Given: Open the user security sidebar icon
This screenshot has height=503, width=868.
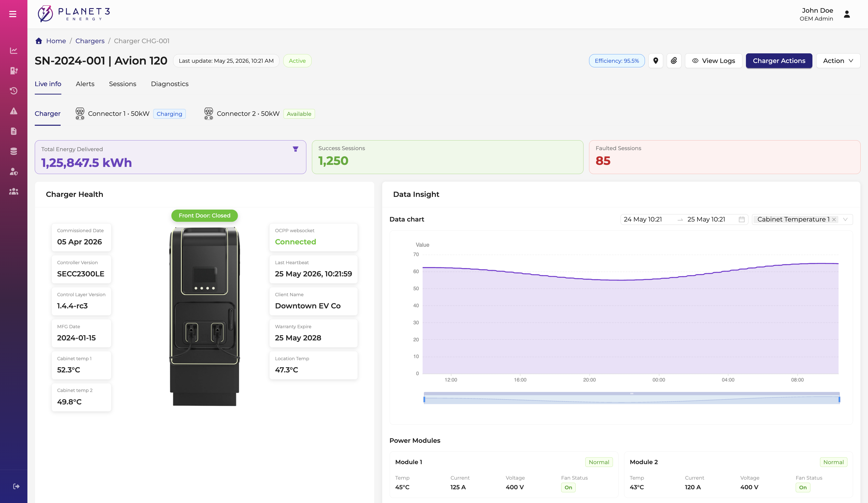Looking at the screenshot, I should click(x=13, y=171).
